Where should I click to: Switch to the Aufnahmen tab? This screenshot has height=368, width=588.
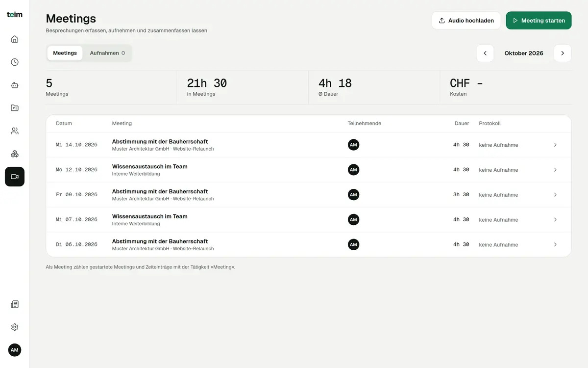click(107, 53)
